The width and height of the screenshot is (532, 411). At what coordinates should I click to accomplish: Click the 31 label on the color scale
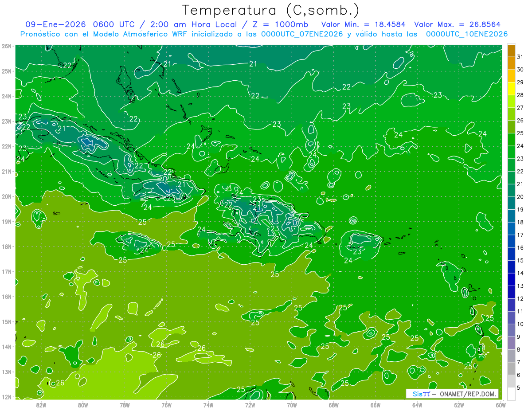[520, 57]
